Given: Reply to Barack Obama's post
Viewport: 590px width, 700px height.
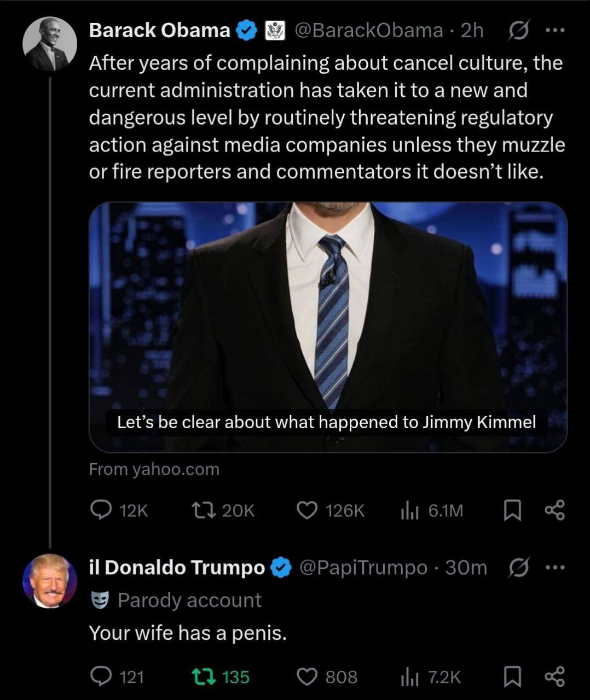Looking at the screenshot, I should [101, 510].
